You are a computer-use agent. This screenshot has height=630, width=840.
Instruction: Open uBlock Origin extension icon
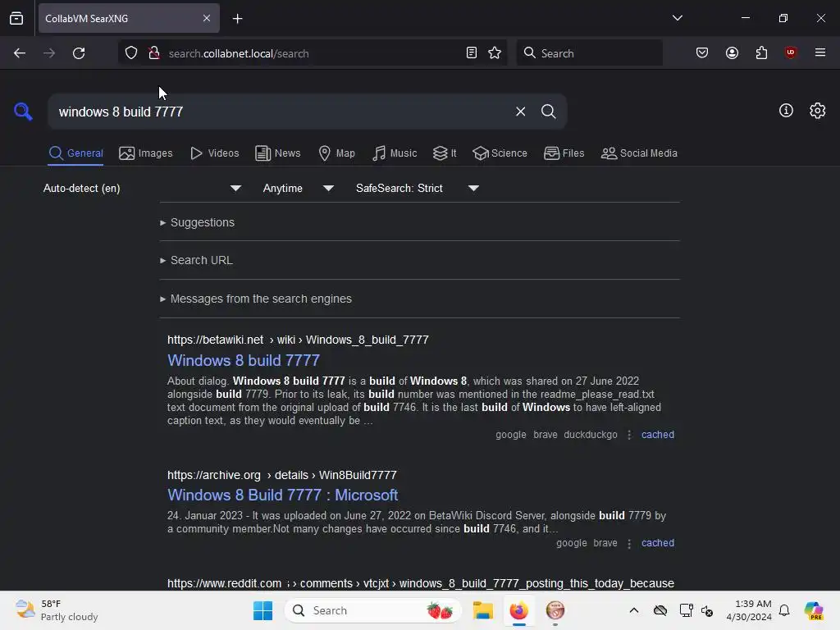point(790,52)
